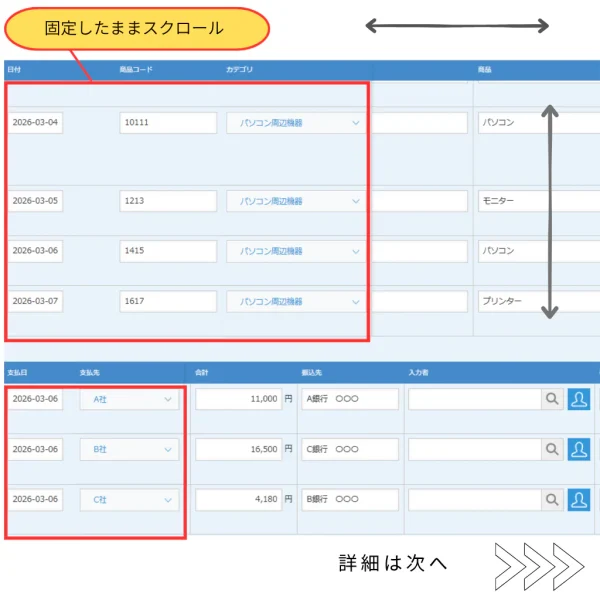Expand category dropdown in the 1415 row
The width and height of the screenshot is (600, 600).
295,251
